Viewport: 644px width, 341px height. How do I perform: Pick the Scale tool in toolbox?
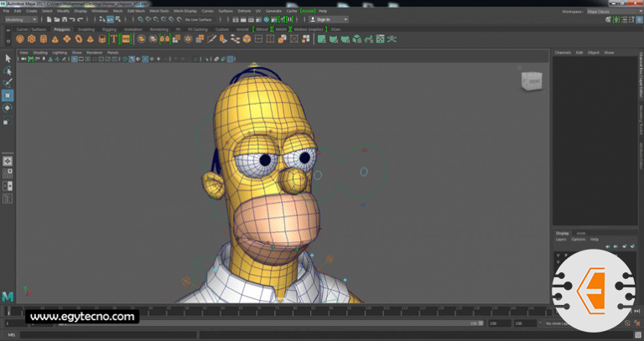pos(8,121)
